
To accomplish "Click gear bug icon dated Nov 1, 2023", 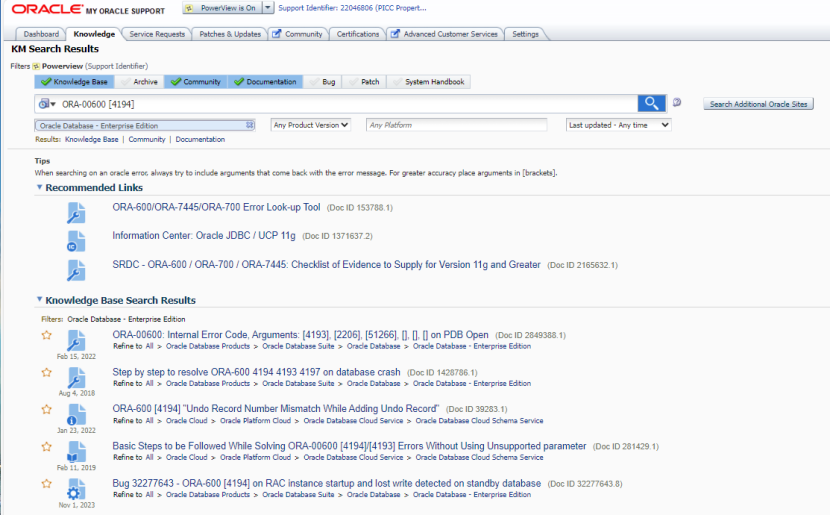I will [76, 490].
